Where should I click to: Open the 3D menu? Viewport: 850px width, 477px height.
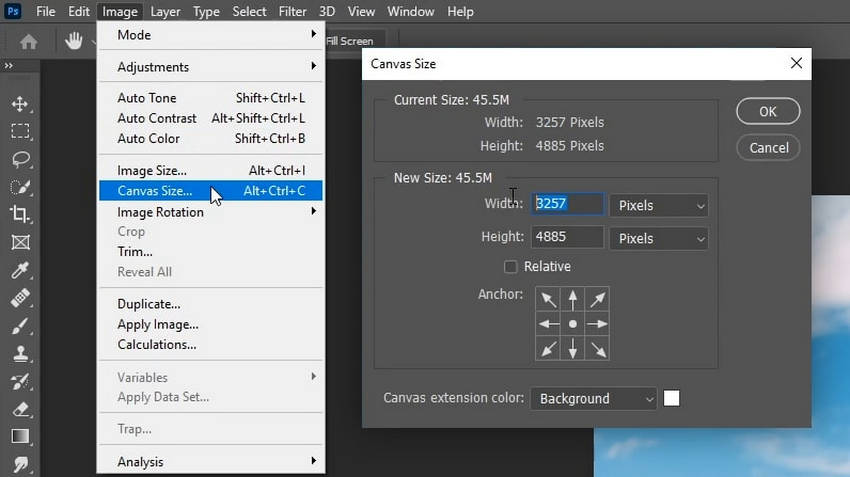pyautogui.click(x=327, y=11)
